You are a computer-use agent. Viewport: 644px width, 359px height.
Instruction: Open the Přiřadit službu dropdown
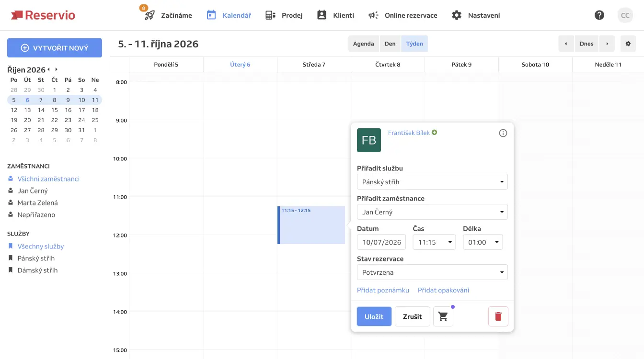click(x=432, y=182)
